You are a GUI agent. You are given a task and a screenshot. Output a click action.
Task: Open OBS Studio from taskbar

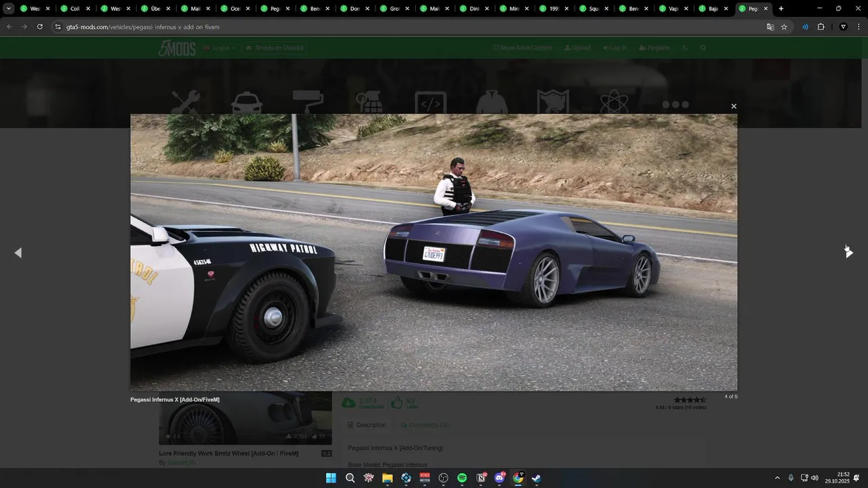443,478
